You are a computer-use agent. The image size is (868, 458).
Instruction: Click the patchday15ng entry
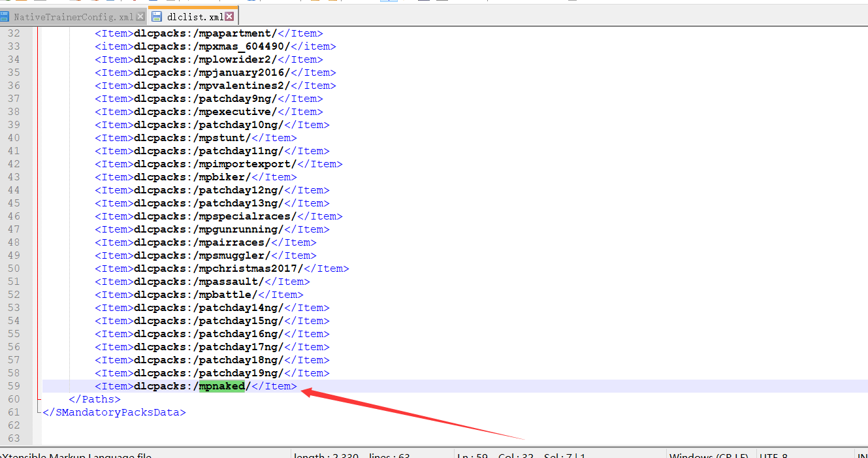pyautogui.click(x=212, y=321)
